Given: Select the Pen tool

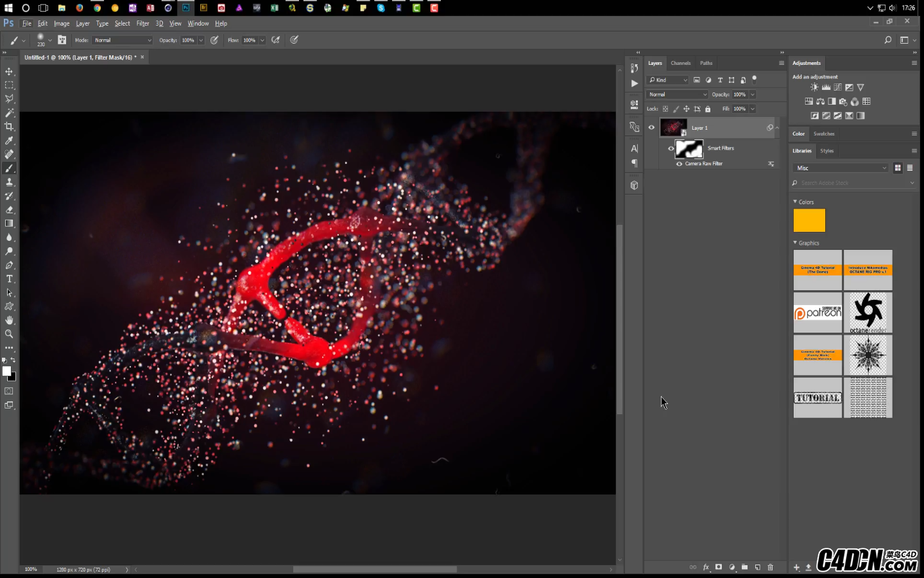Looking at the screenshot, I should tap(9, 265).
